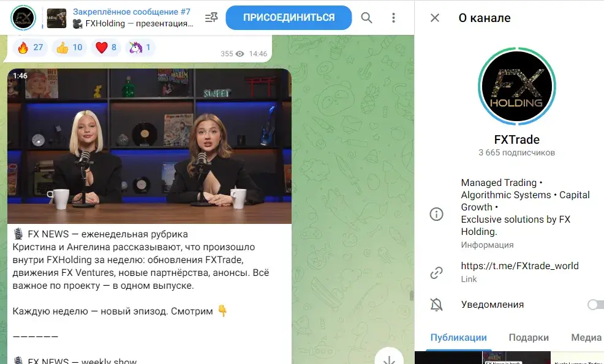Join the channel with ПРИСОЕДИНИТЬСЯ

coord(289,18)
